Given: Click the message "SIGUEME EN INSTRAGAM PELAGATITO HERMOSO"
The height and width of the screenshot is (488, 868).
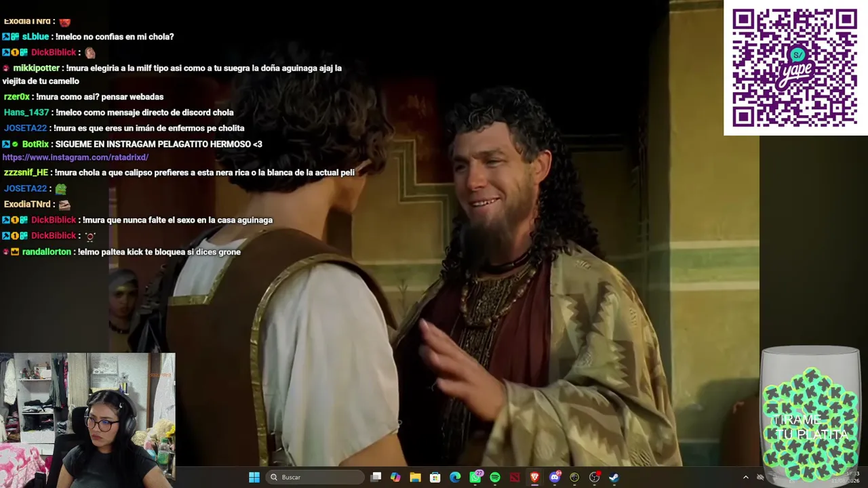Looking at the screenshot, I should (x=153, y=144).
